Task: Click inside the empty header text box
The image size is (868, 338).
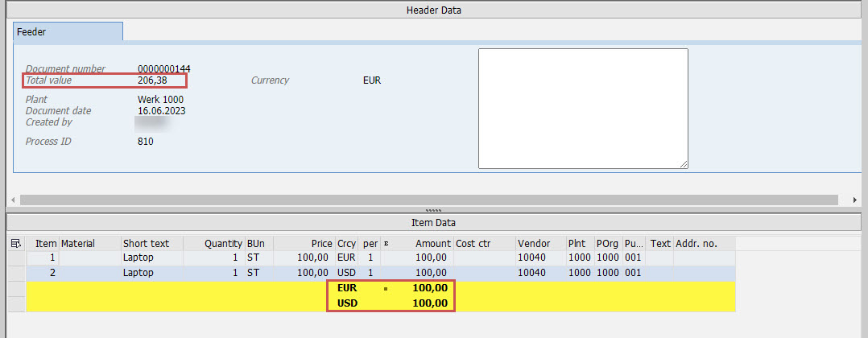Action: point(583,109)
